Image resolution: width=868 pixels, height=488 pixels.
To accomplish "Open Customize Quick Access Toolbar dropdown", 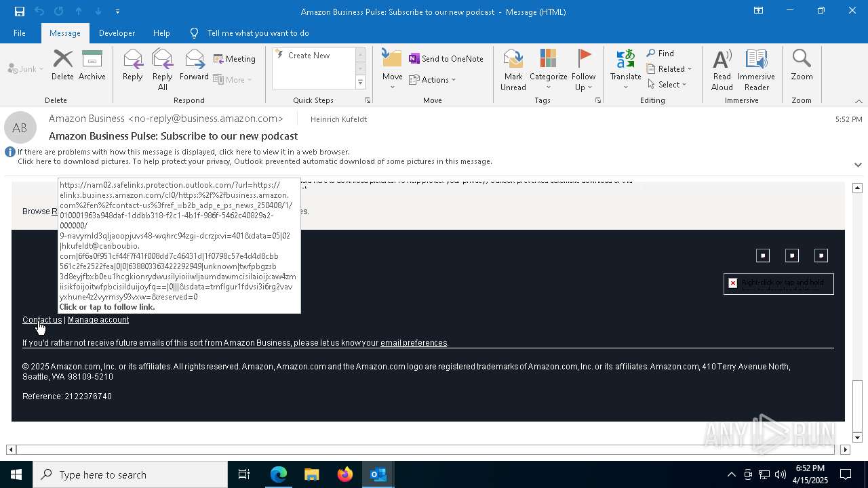I will click(x=117, y=12).
